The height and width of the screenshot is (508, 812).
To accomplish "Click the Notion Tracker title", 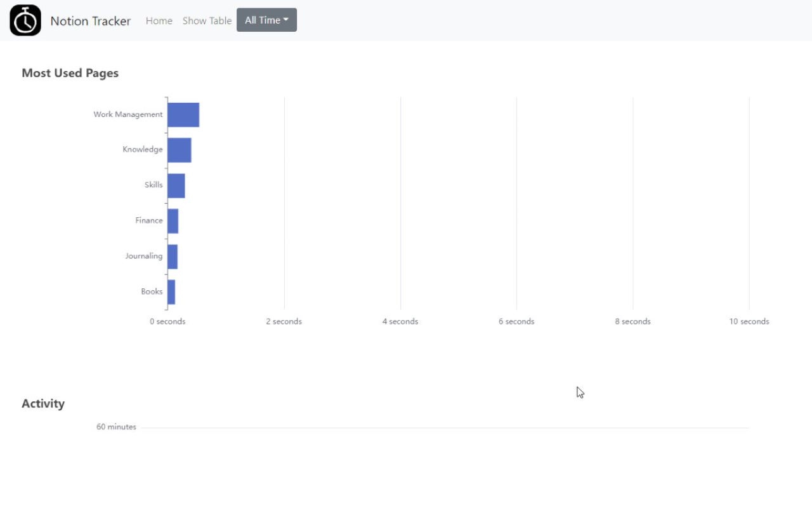I will point(91,20).
